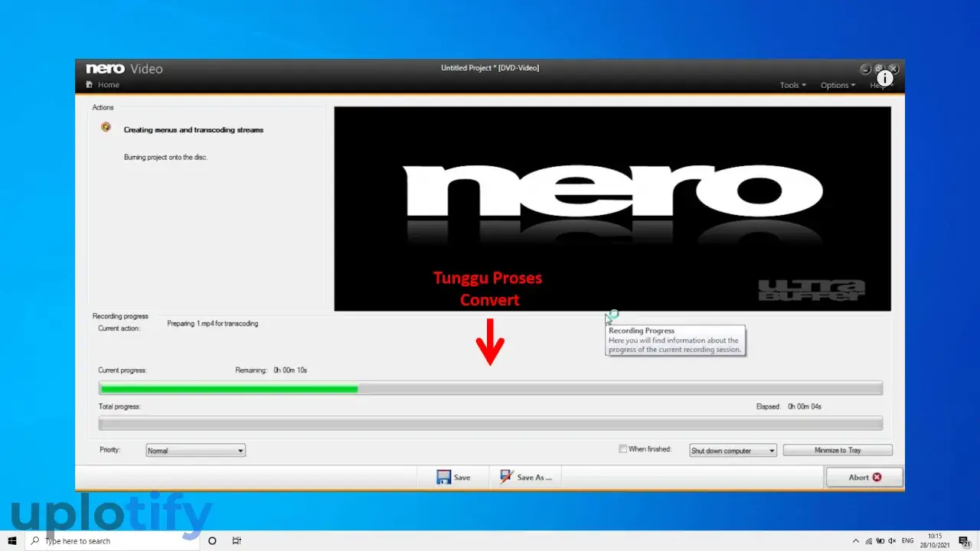980x551 pixels.
Task: Open the Wi-Fi network tray icon
Action: point(867,540)
